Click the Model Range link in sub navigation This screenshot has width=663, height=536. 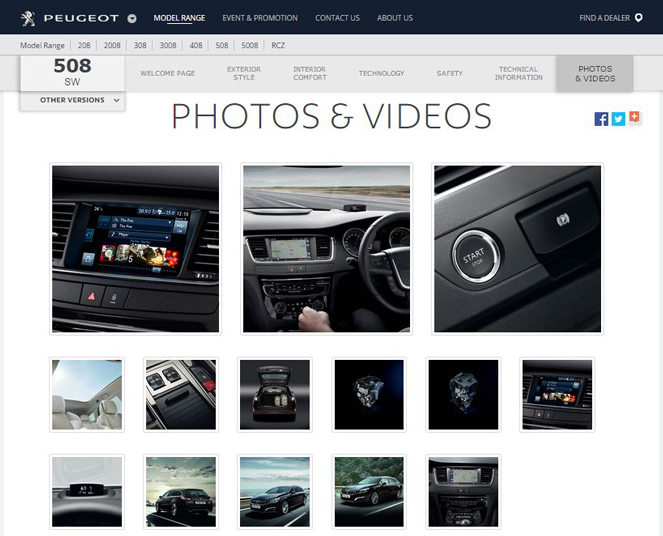pos(42,45)
